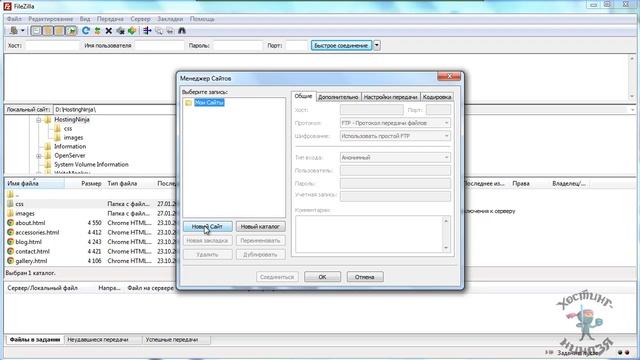
Task: Click the Пароль quick connect field
Action: click(238, 46)
